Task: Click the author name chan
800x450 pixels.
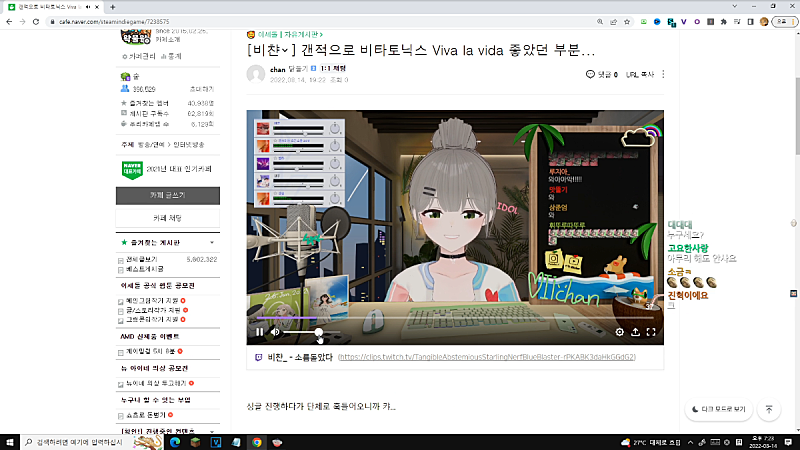Action: pyautogui.click(x=278, y=69)
